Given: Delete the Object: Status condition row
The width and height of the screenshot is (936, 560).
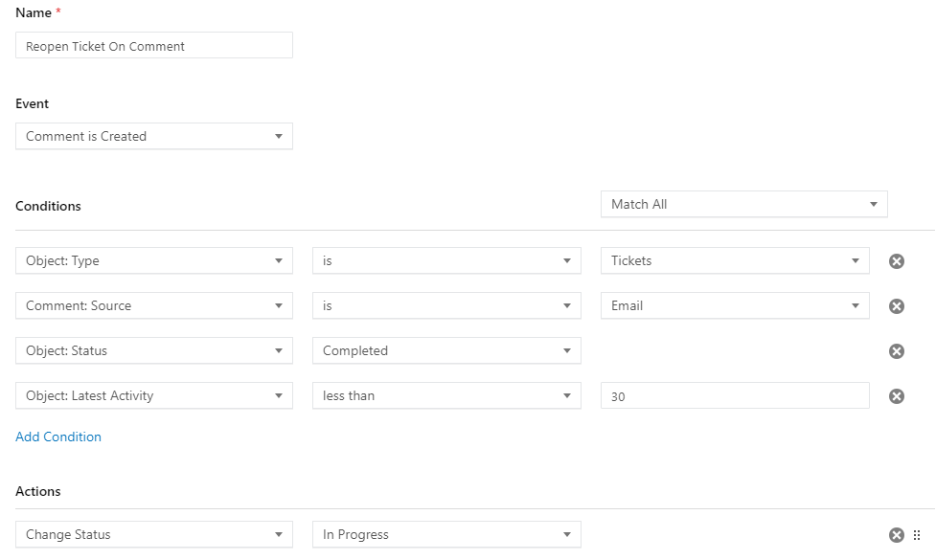Looking at the screenshot, I should pyautogui.click(x=897, y=351).
